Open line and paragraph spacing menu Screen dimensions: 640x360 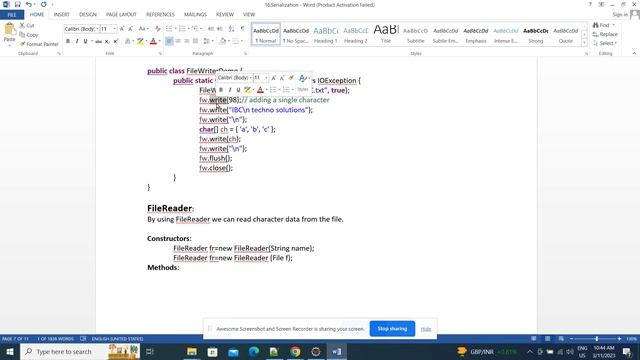tap(208, 41)
